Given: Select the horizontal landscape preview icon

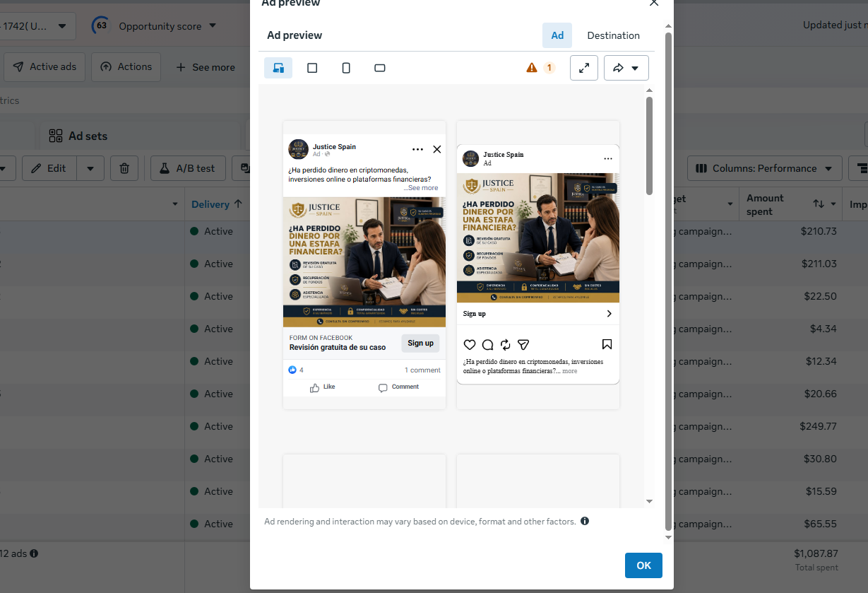Looking at the screenshot, I should pyautogui.click(x=380, y=68).
